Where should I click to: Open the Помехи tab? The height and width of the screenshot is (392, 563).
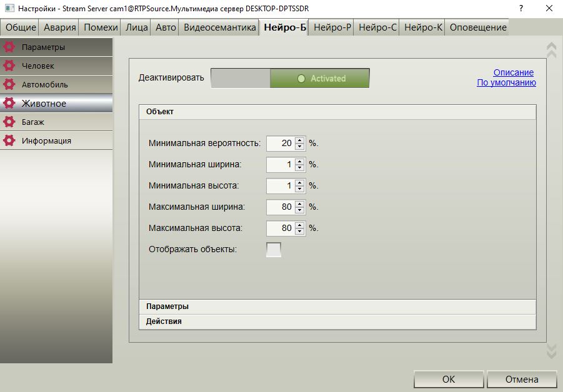[101, 27]
